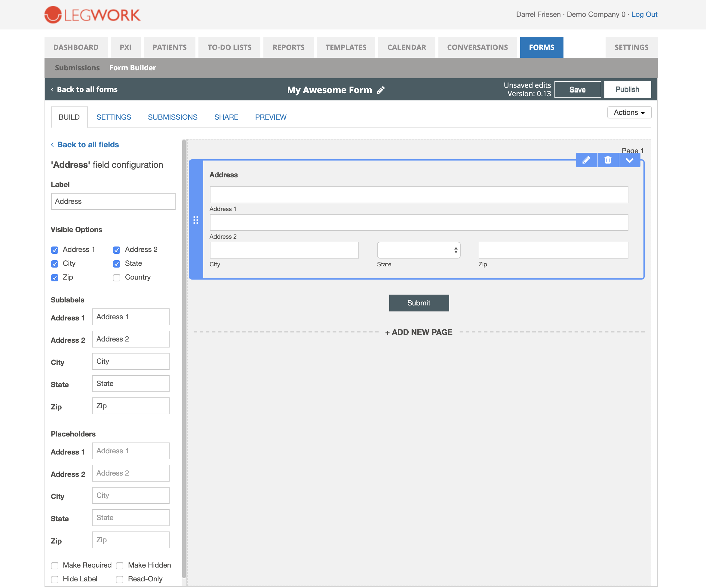Viewport: 706px width, 588px height.
Task: Click the Log Out link
Action: pyautogui.click(x=644, y=14)
